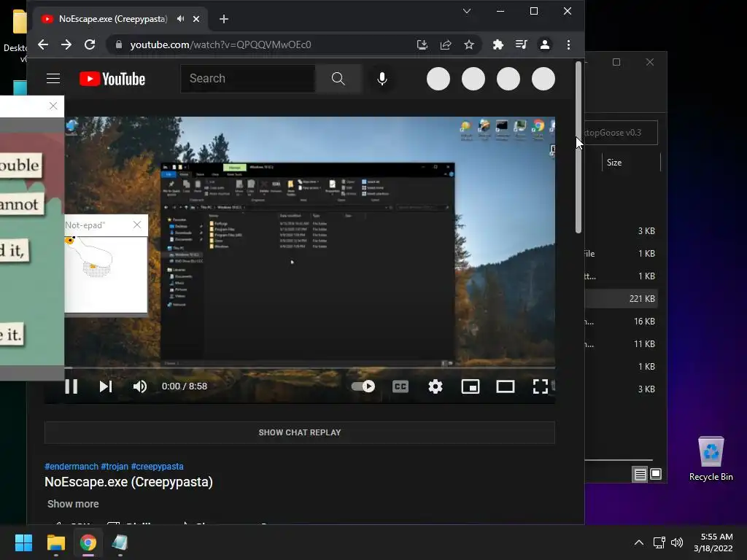Screen dimensions: 747x560
Task: Mute the video player volume
Action: [x=140, y=386]
